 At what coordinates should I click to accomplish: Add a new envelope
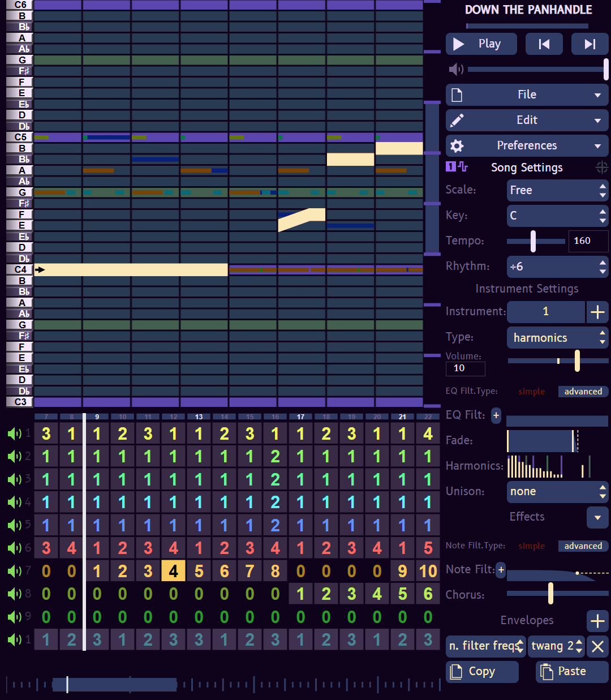coord(597,621)
